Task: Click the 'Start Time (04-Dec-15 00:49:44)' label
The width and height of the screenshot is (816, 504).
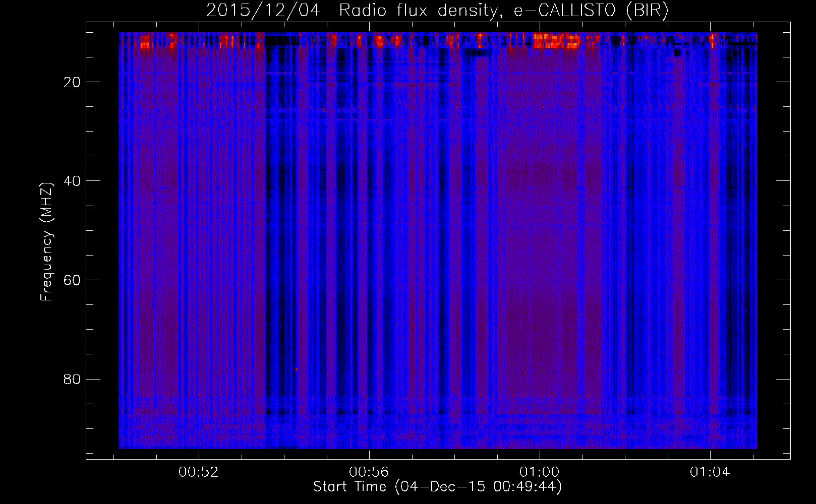Action: click(x=437, y=487)
